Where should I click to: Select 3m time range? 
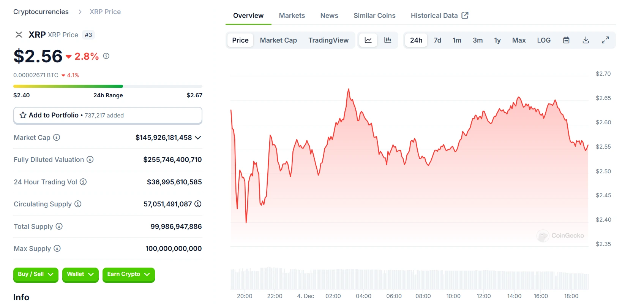click(x=478, y=40)
